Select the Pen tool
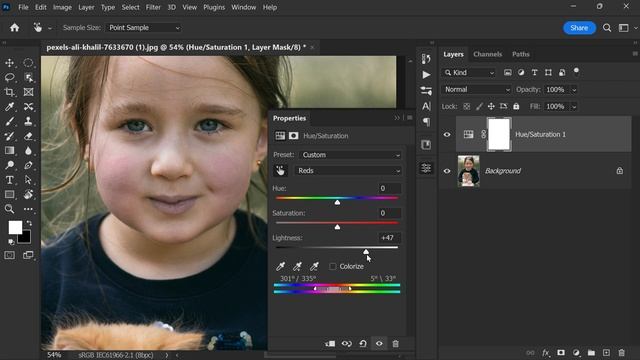 (x=28, y=165)
